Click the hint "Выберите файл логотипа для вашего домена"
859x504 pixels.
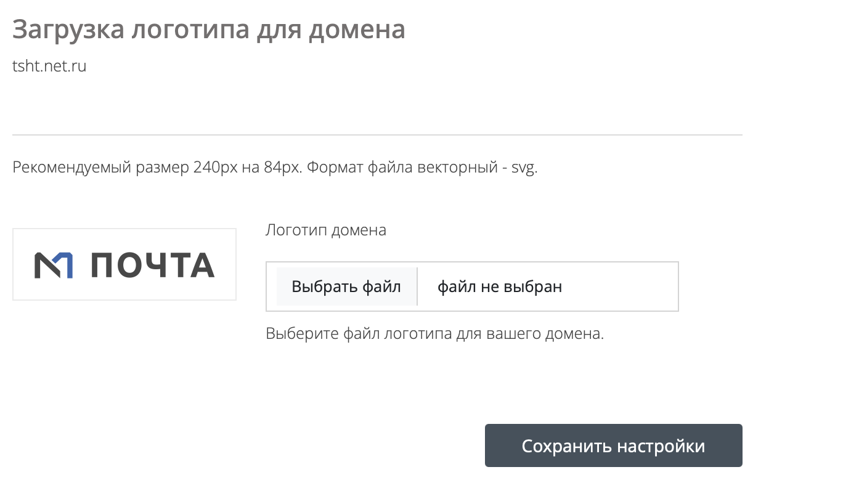point(434,334)
